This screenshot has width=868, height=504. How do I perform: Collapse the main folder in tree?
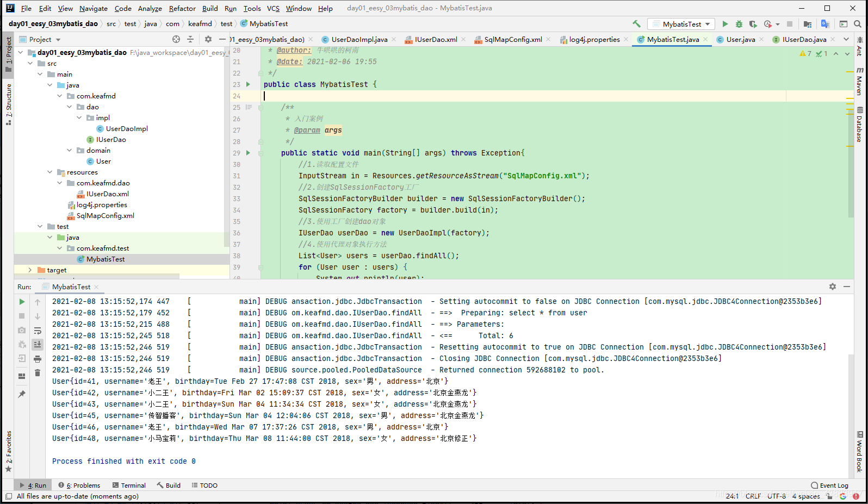click(x=40, y=74)
